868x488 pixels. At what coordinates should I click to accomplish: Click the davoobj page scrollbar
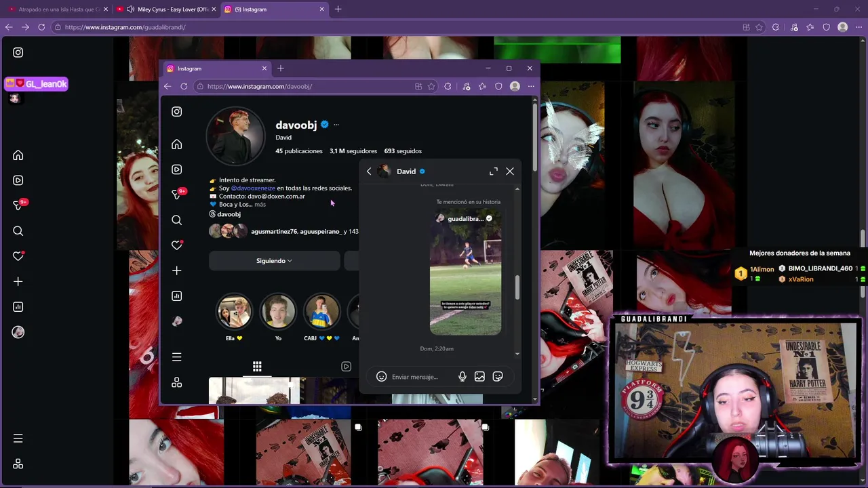pyautogui.click(x=534, y=136)
